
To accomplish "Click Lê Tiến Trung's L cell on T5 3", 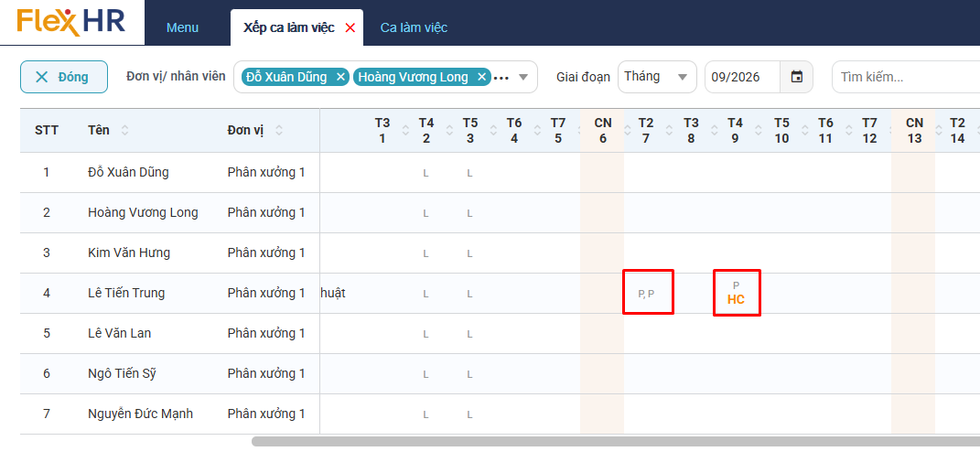I will (469, 294).
